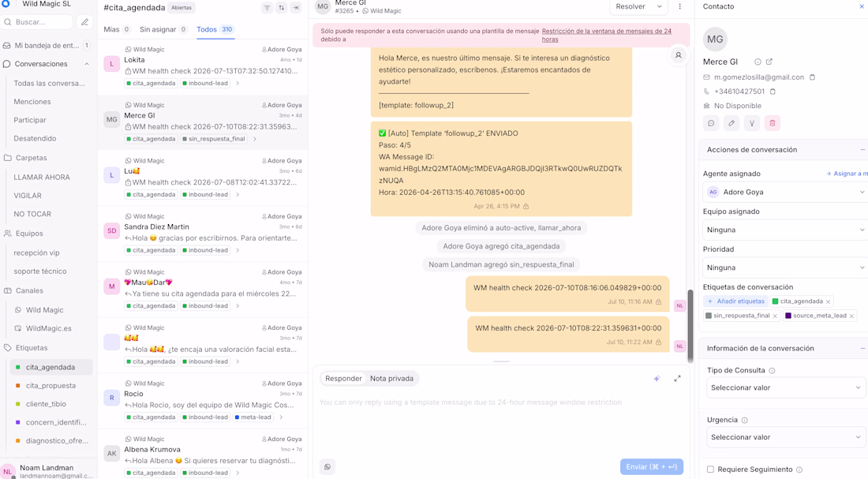Click the Buscar search field
The width and height of the screenshot is (868, 479).
[37, 22]
